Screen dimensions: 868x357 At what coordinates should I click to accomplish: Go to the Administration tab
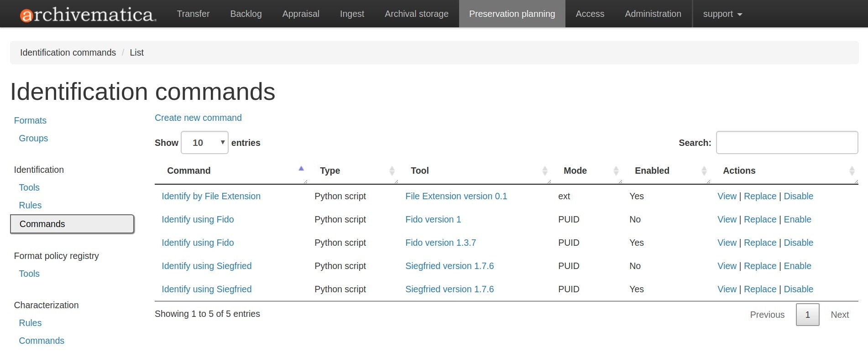pos(653,14)
